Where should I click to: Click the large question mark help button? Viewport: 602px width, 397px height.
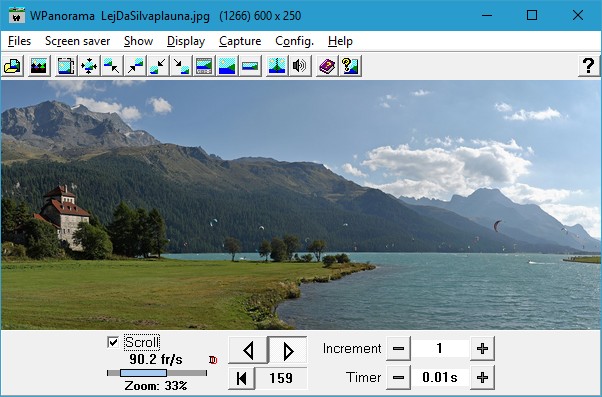tap(589, 66)
